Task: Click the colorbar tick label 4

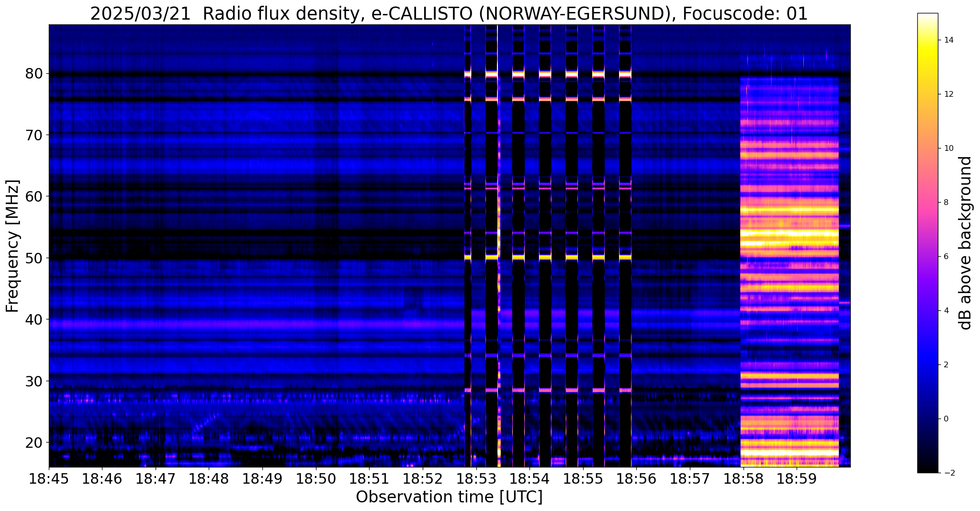Action: 946,311
